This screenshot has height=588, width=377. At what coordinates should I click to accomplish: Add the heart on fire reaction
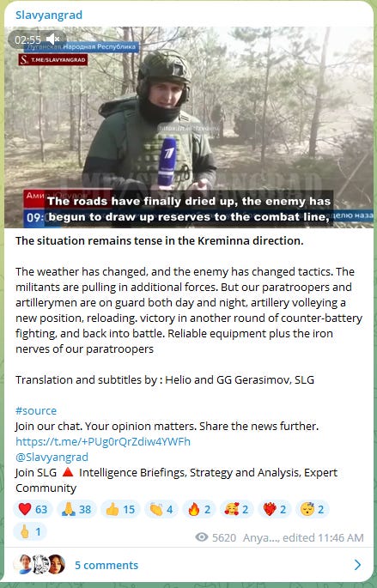click(x=275, y=509)
